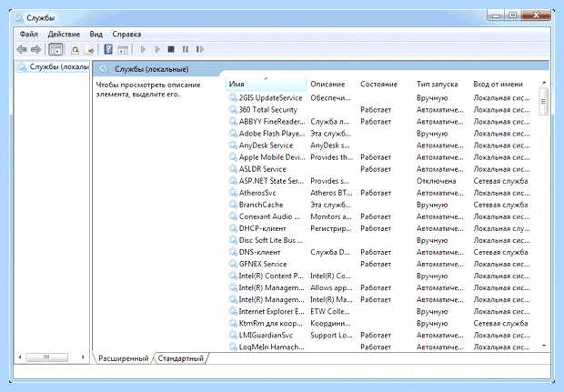Select Службы (локальные) in the tree pane
564x392 pixels.
point(54,67)
